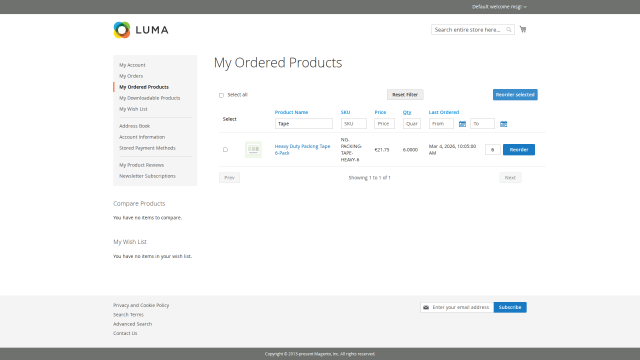Open Stored Payment Methods
640x360 pixels.
147,148
